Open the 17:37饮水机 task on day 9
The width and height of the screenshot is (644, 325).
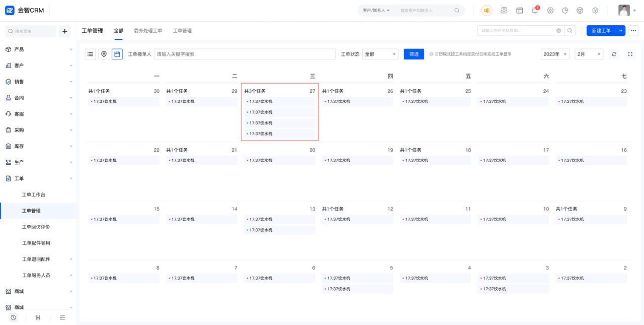[591, 220]
